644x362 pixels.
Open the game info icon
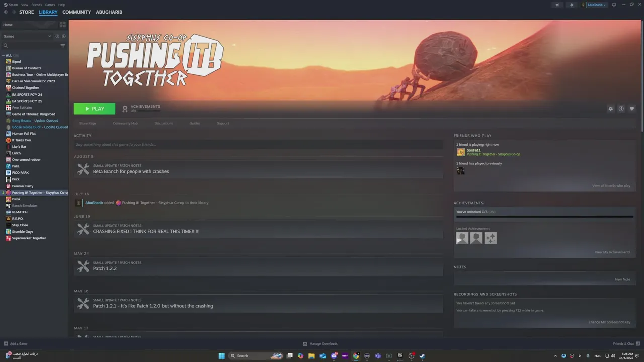click(x=621, y=109)
